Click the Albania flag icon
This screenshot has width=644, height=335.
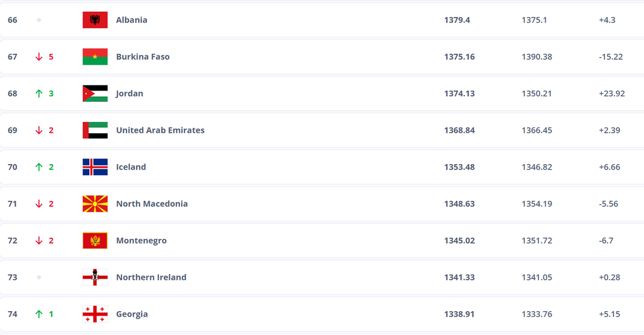point(95,20)
